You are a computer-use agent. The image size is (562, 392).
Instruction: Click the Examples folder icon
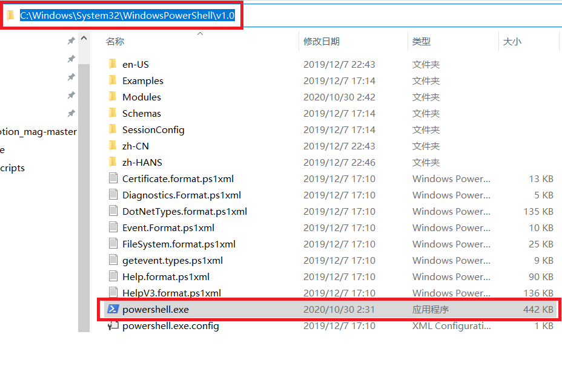113,80
